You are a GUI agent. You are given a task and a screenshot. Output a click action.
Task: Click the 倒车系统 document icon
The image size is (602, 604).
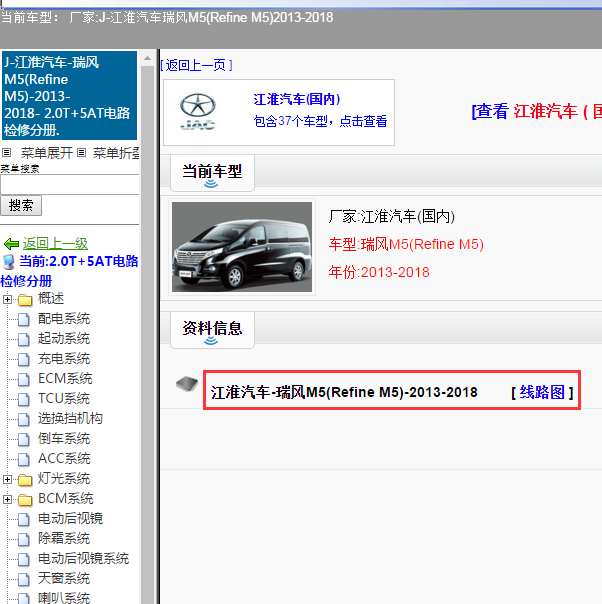24,440
